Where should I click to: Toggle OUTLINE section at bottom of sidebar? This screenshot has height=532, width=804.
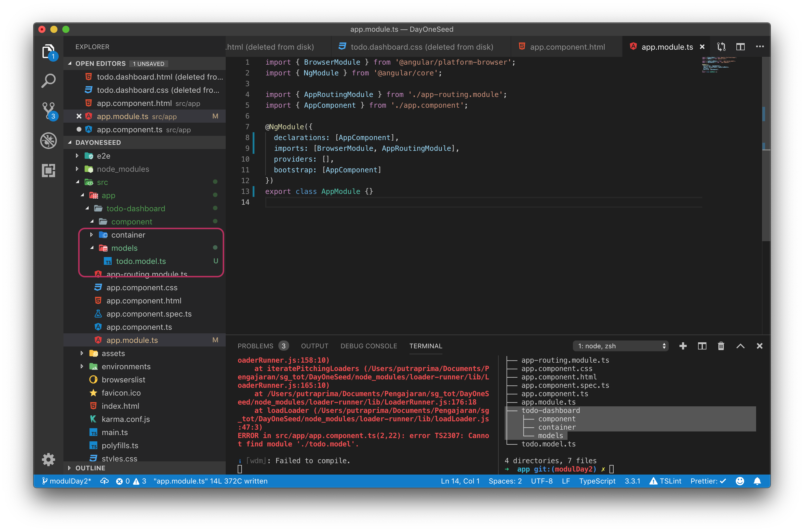[x=92, y=469]
